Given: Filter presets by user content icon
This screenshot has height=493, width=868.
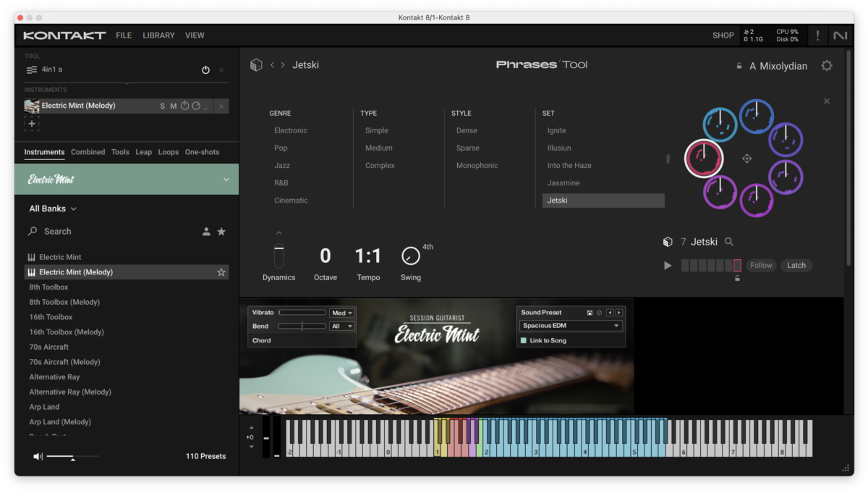Looking at the screenshot, I should pyautogui.click(x=206, y=232).
